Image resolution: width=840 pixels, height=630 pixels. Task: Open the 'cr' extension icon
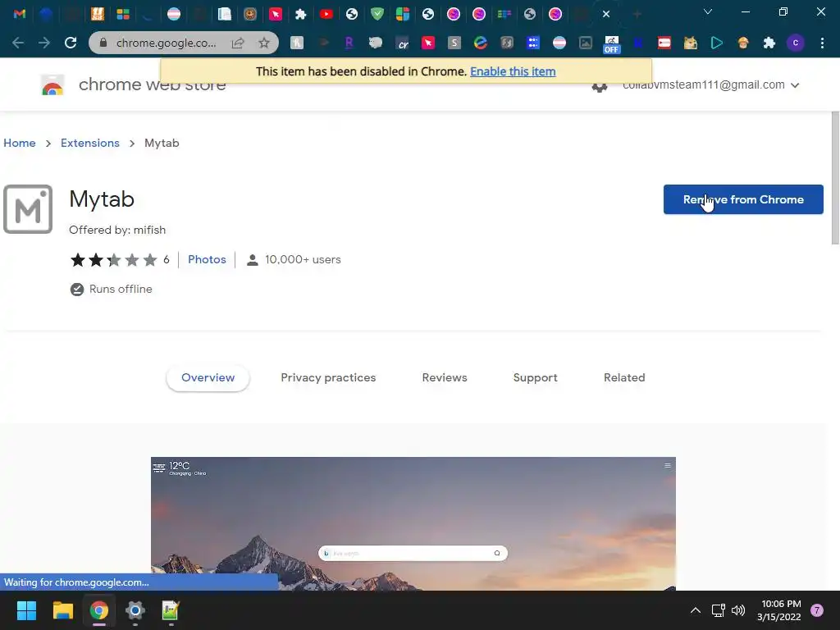click(x=402, y=43)
